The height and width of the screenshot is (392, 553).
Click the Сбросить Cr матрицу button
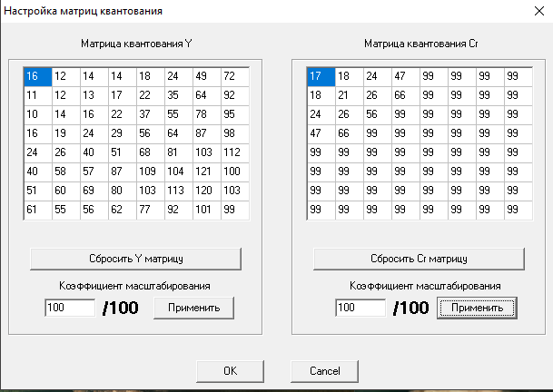[x=419, y=260]
